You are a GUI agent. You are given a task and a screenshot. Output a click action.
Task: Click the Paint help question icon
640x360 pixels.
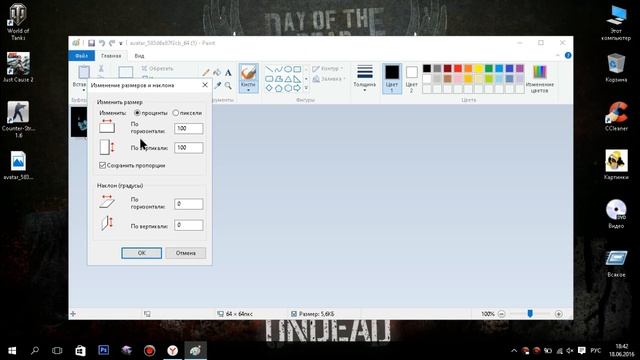click(568, 56)
